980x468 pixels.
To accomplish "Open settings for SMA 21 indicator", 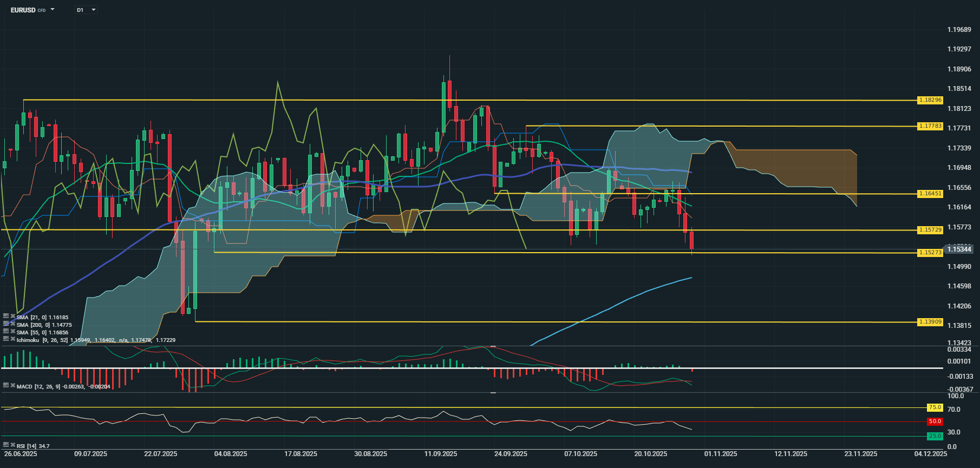I will (6, 317).
